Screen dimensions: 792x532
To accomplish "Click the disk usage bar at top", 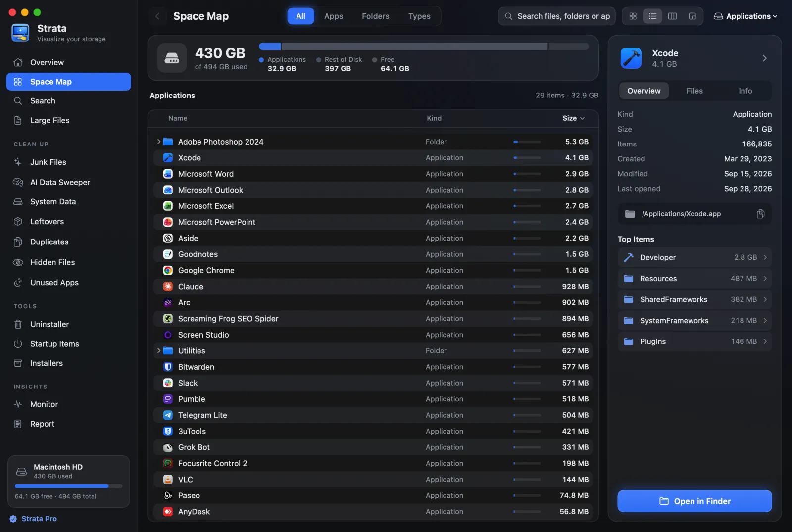I will pyautogui.click(x=424, y=47).
